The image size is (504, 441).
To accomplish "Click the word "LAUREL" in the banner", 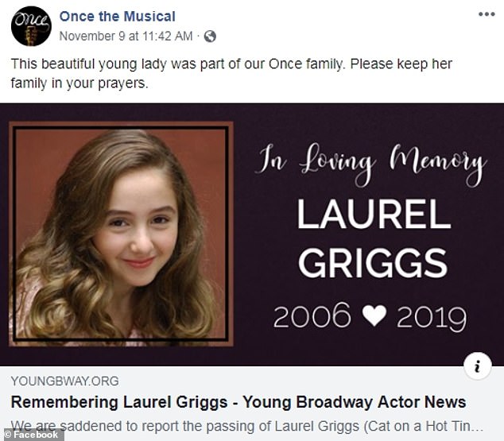I will pyautogui.click(x=374, y=214).
